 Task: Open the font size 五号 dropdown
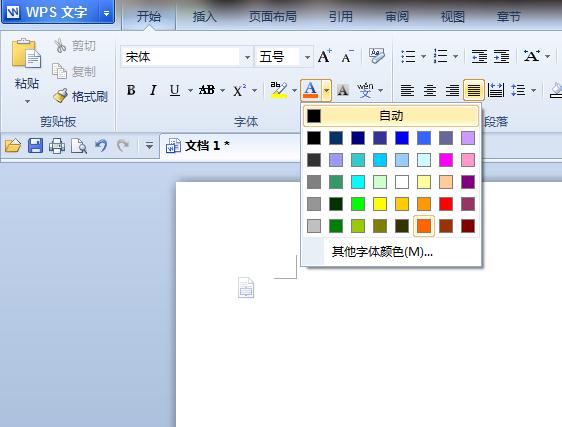click(307, 57)
